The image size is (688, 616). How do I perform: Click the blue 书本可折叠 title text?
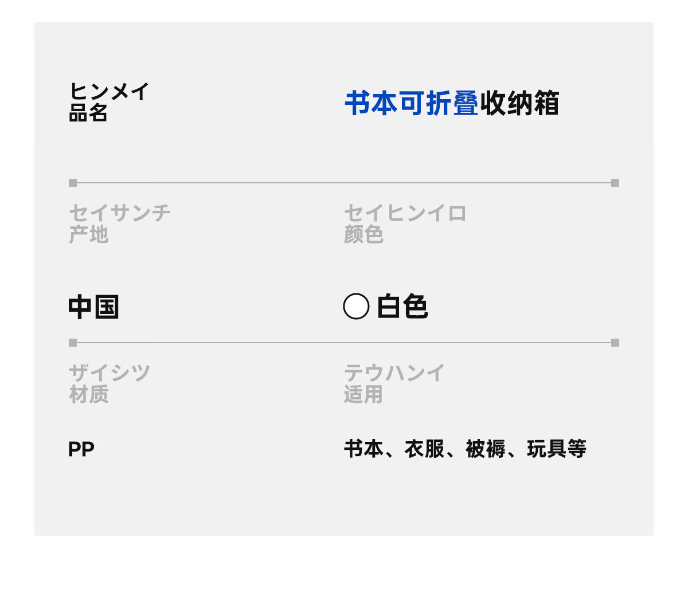coord(411,104)
